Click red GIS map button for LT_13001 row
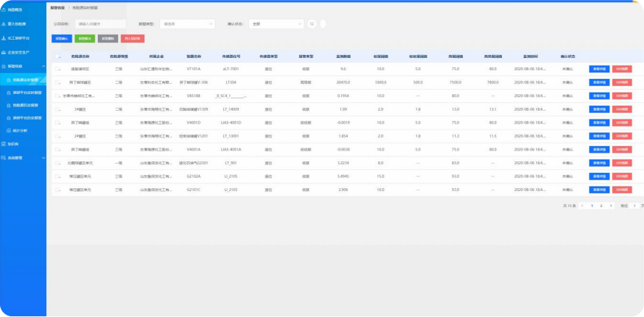The height and width of the screenshot is (317, 644). (x=622, y=136)
